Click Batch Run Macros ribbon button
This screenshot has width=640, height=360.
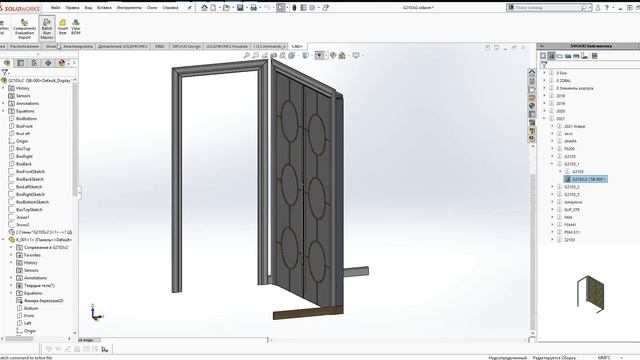tap(47, 29)
